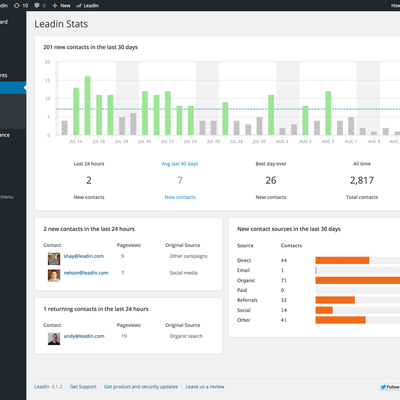
Task: Click the pageviews value 19 for andy
Action: pos(124,336)
